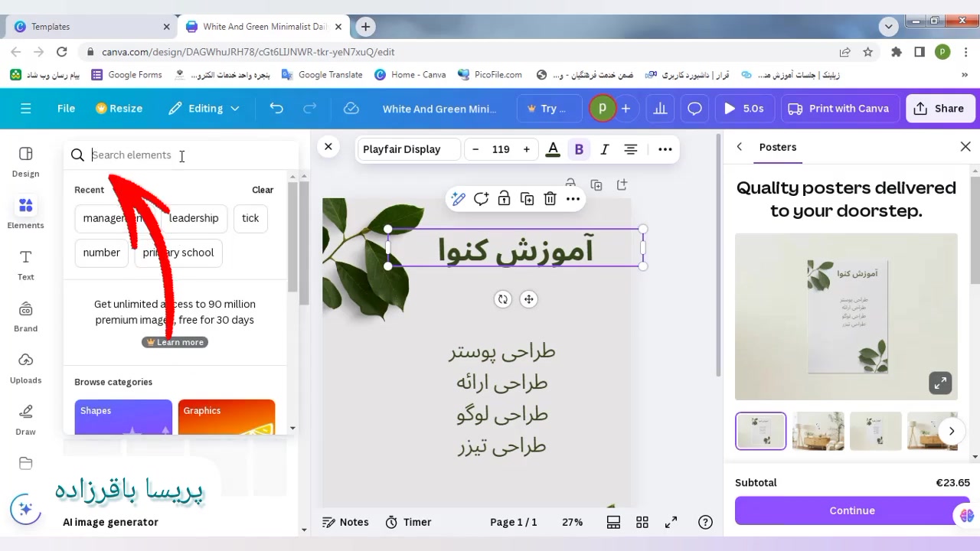The height and width of the screenshot is (551, 980).
Task: Click the Share button
Action: (x=939, y=109)
